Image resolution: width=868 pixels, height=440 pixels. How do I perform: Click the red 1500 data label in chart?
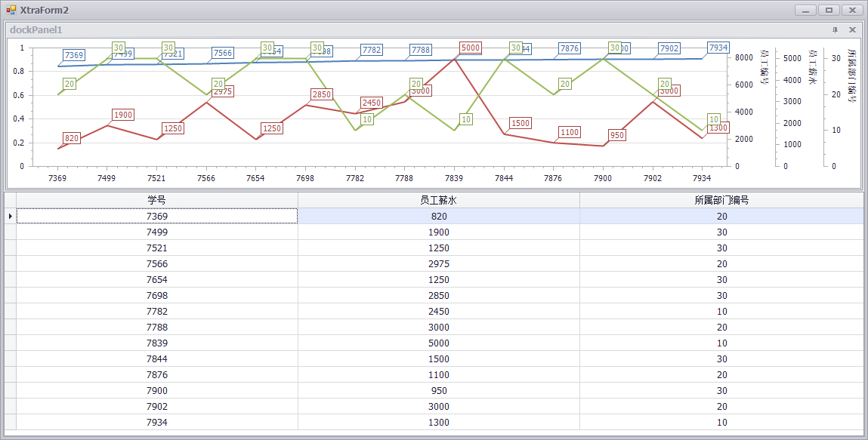click(x=520, y=123)
